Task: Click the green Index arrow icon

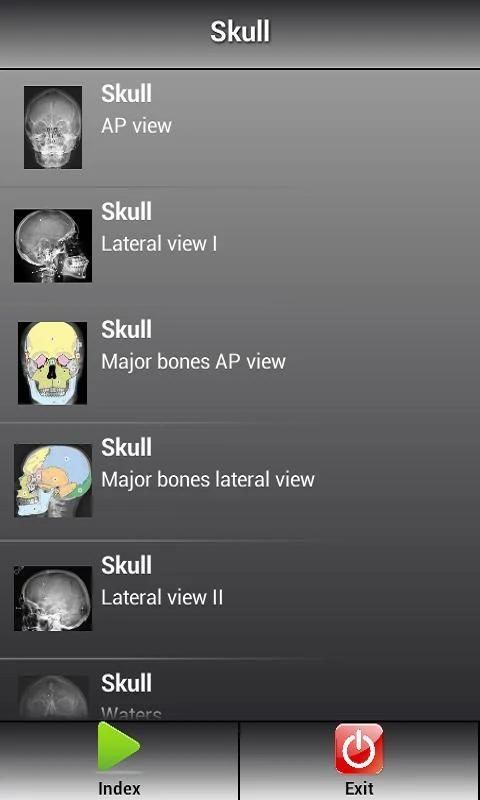Action: [118, 746]
